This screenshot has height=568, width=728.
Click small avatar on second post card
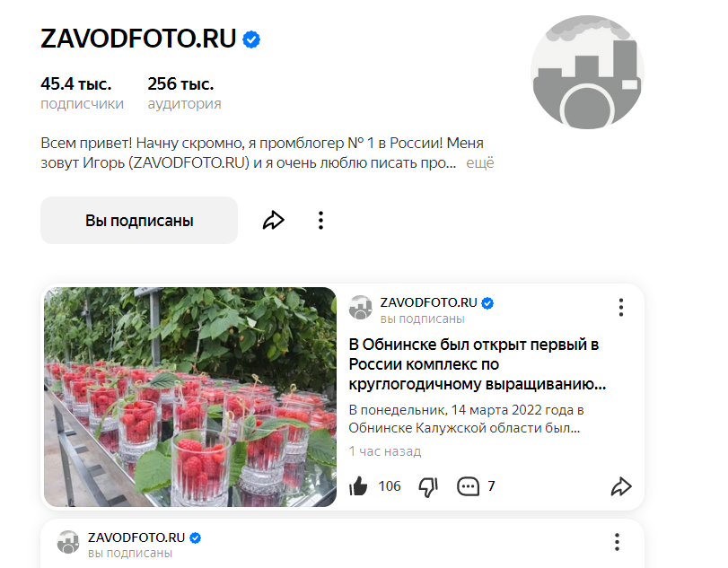pos(68,542)
